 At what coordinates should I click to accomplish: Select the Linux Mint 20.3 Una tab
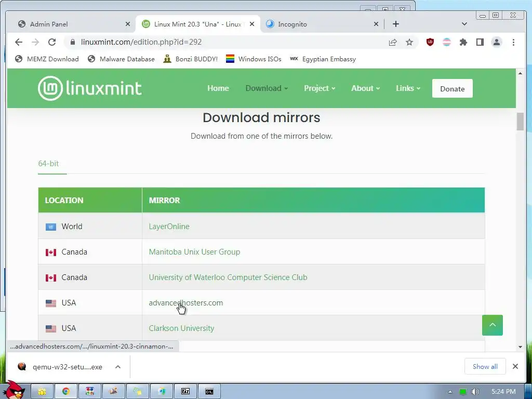198,24
